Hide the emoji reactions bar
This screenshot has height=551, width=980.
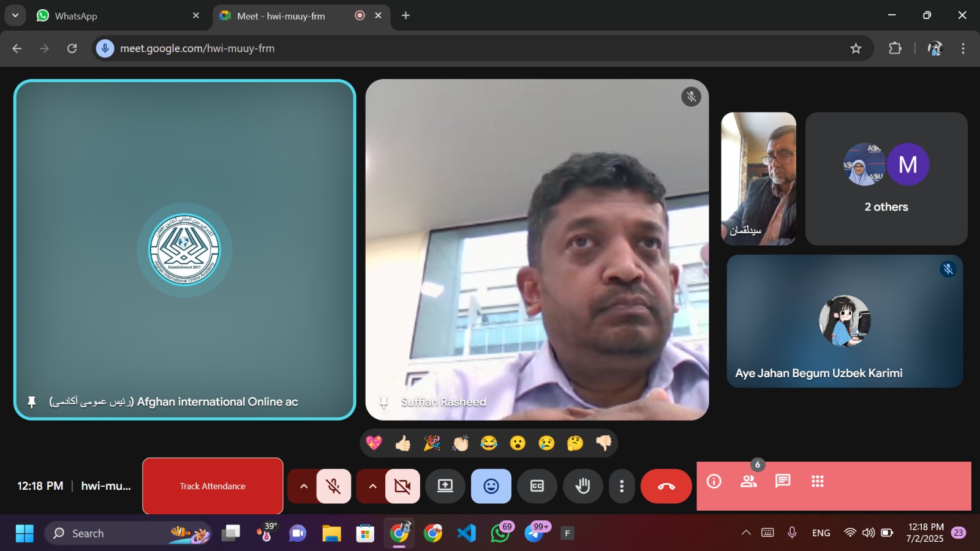point(491,486)
